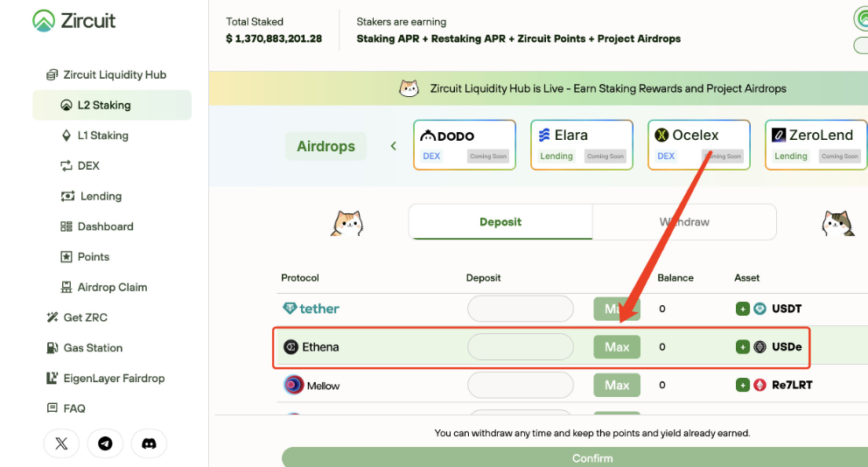Click the Mellow deposit input field
The width and height of the screenshot is (868, 467).
(x=521, y=385)
